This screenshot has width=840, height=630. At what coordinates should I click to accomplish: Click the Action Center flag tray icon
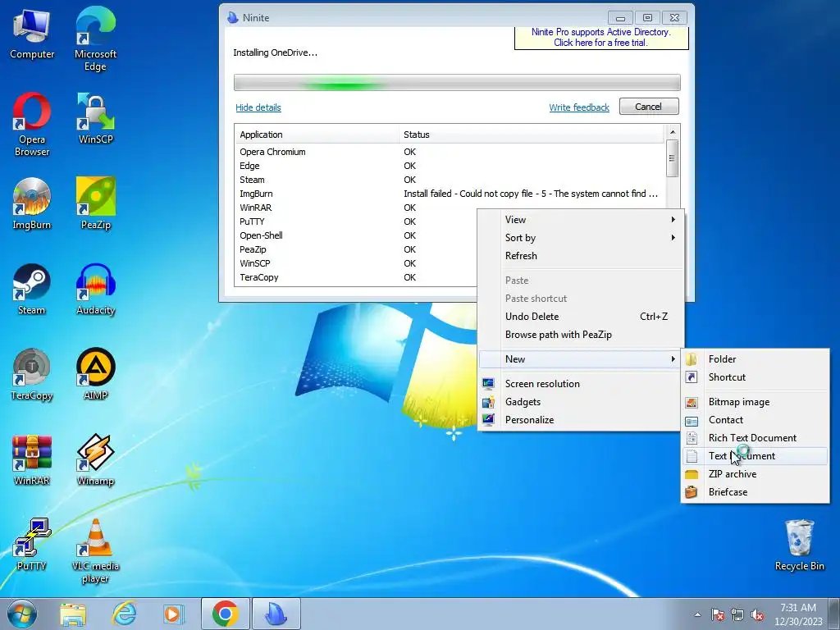point(718,614)
